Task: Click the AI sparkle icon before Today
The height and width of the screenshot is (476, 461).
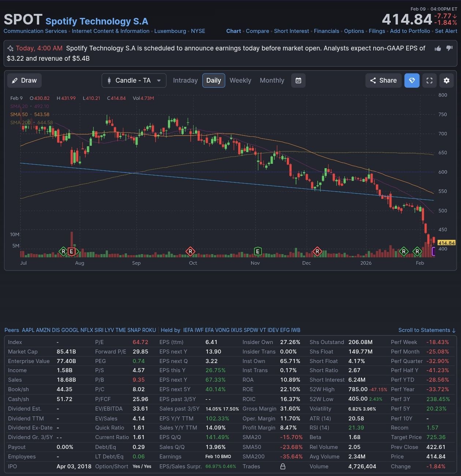Action: (x=10, y=49)
